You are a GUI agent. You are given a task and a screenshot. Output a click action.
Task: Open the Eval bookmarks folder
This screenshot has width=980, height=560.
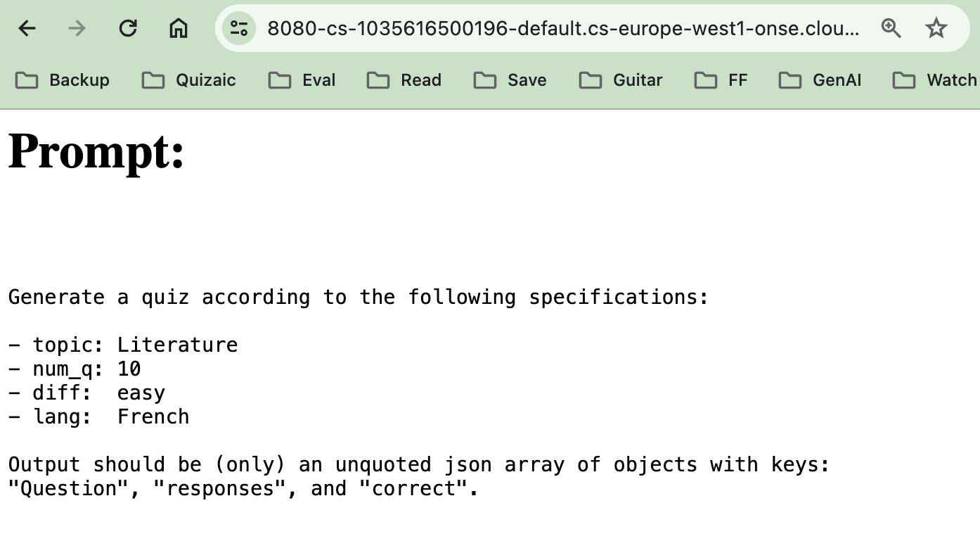302,80
